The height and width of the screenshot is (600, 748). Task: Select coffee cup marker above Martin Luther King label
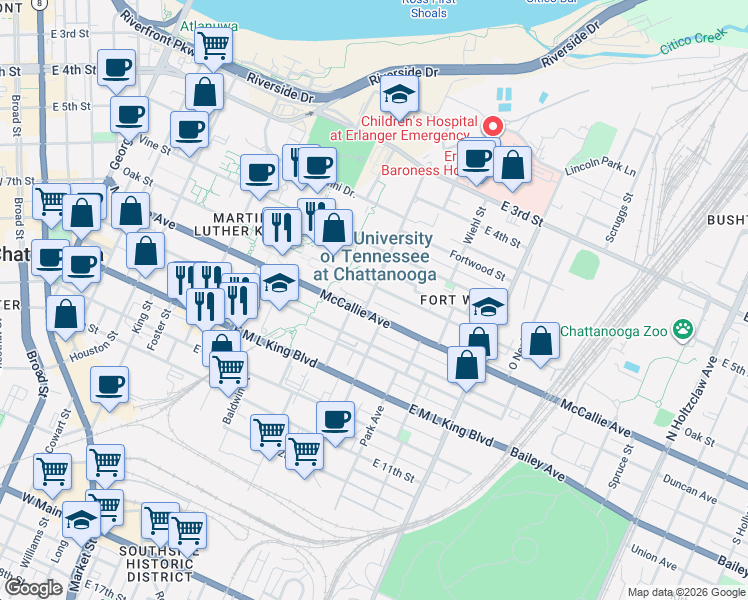tap(260, 174)
